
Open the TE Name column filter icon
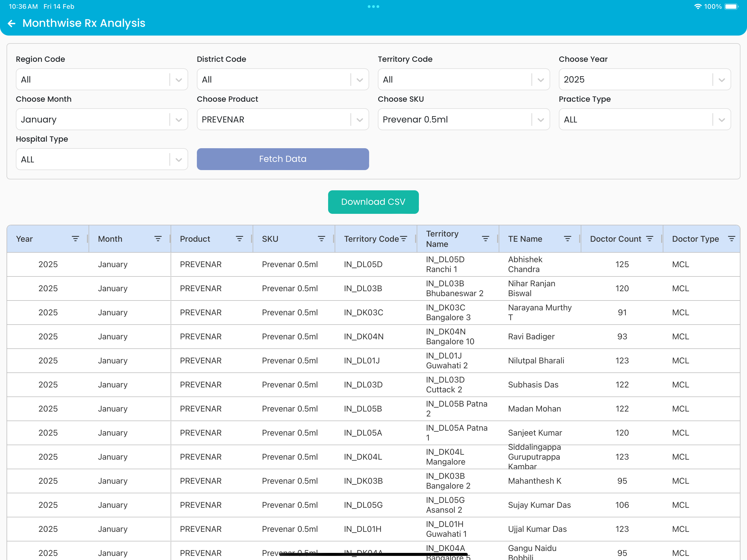click(568, 239)
